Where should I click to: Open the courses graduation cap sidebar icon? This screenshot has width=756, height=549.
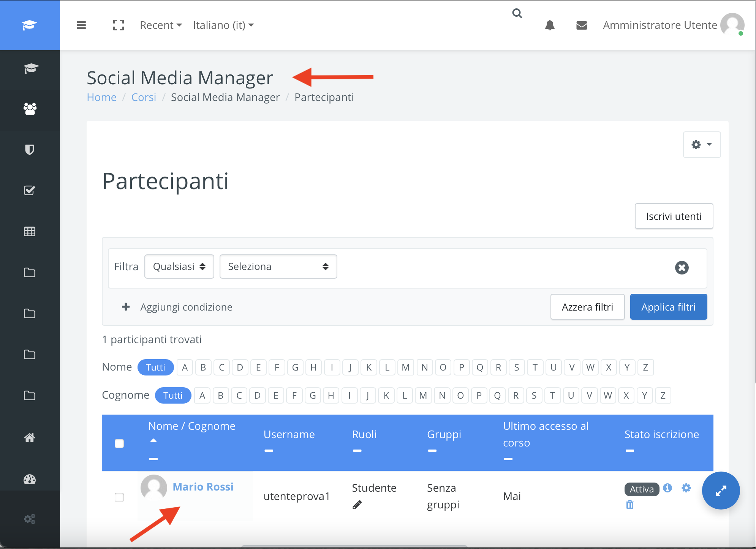[x=31, y=68]
